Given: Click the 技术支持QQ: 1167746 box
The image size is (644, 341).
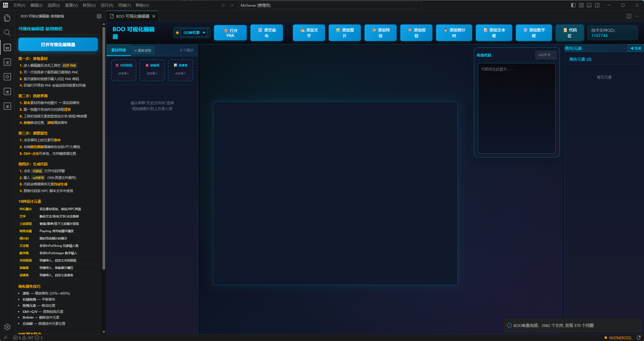Looking at the screenshot, I should 613,33.
